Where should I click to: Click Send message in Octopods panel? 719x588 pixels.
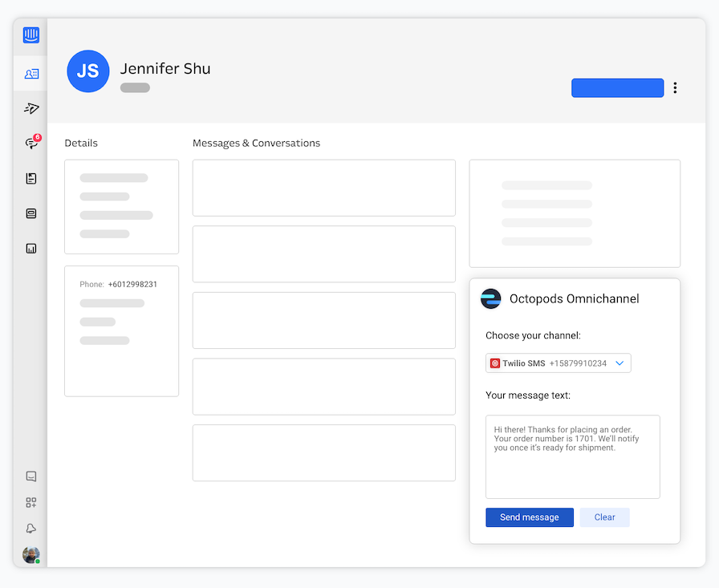coord(529,517)
